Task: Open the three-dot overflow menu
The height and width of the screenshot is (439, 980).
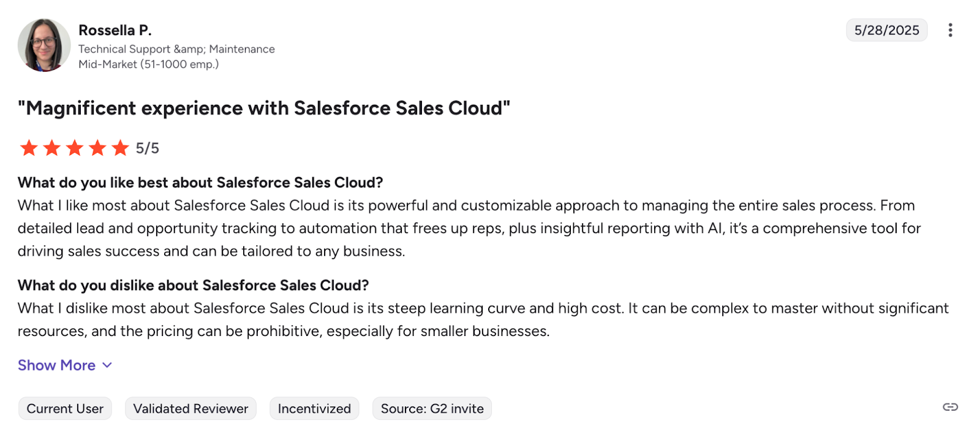Action: click(951, 29)
